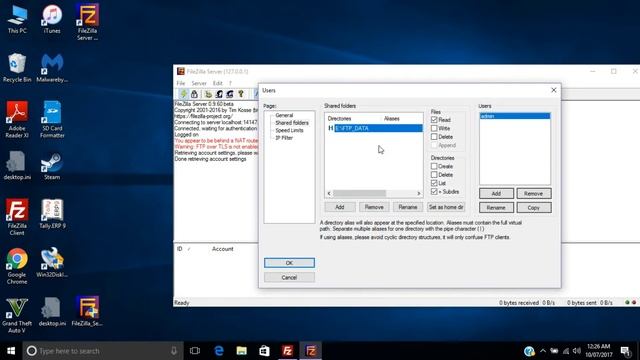
Task: Open Google Chrome desktop icon
Action: pyautogui.click(x=17, y=266)
